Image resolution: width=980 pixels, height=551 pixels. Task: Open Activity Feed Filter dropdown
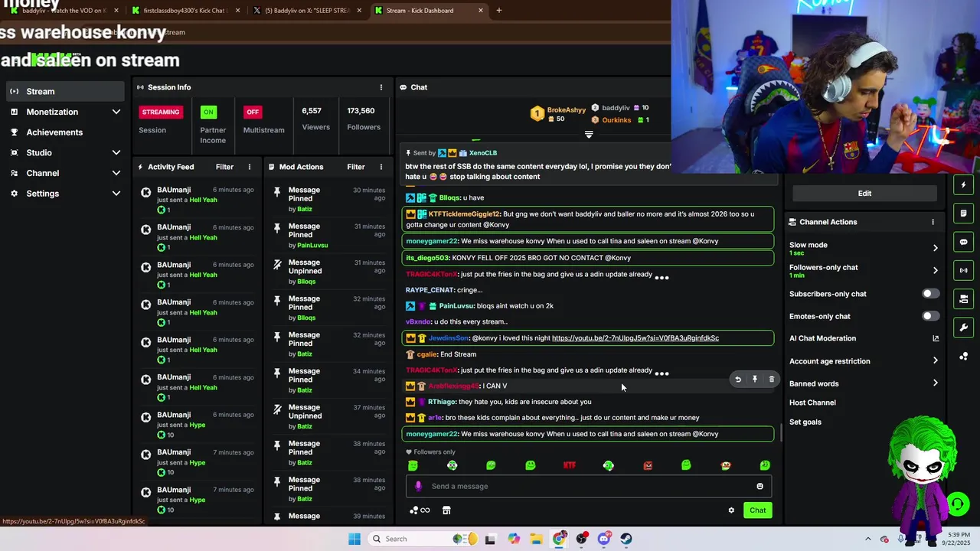(224, 167)
